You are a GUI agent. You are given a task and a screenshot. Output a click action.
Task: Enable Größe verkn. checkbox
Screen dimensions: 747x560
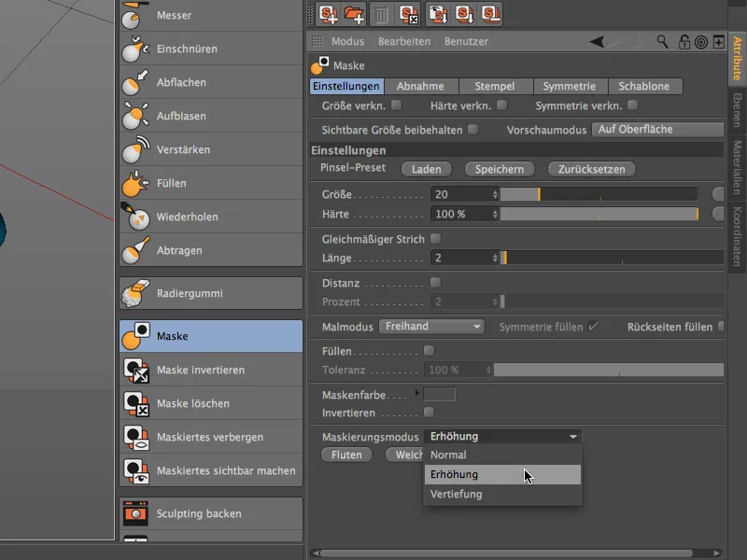coord(396,105)
